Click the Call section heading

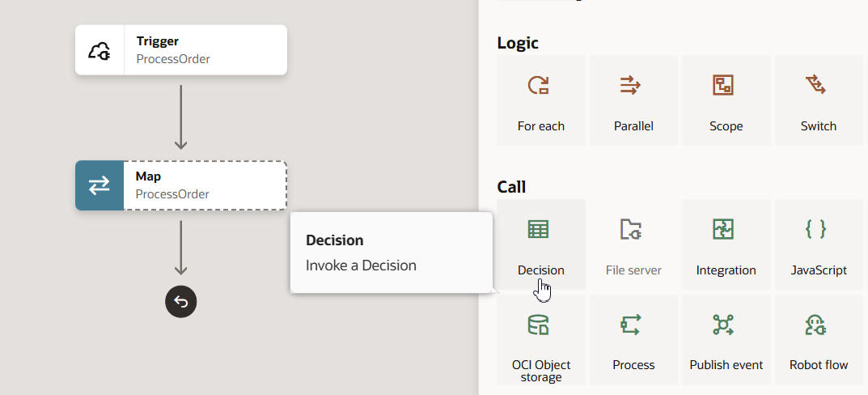tap(511, 187)
